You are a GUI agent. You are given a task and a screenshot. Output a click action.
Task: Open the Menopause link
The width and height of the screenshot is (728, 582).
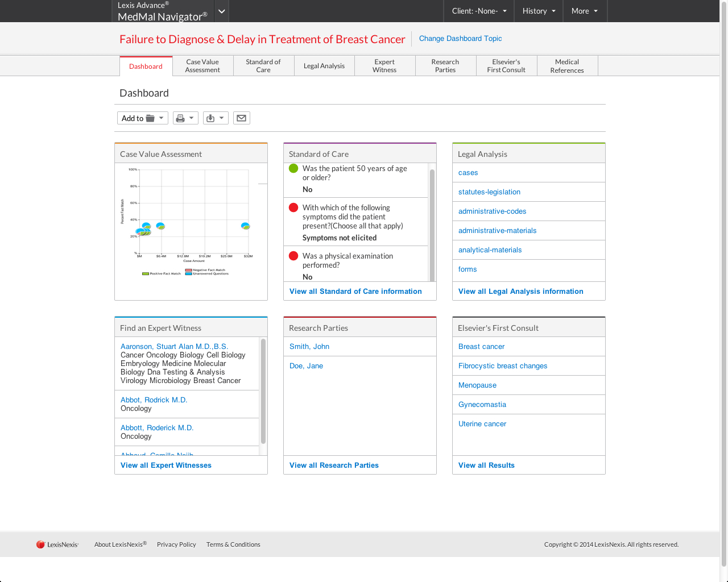[477, 385]
